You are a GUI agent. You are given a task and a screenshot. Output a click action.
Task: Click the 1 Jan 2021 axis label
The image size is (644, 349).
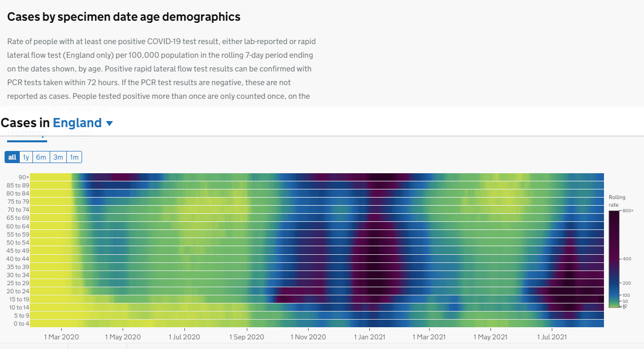(369, 337)
